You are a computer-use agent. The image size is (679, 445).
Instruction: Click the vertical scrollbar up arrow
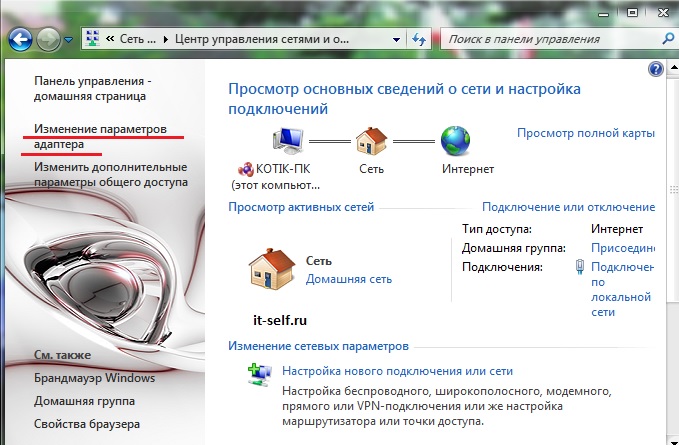pyautogui.click(x=674, y=68)
